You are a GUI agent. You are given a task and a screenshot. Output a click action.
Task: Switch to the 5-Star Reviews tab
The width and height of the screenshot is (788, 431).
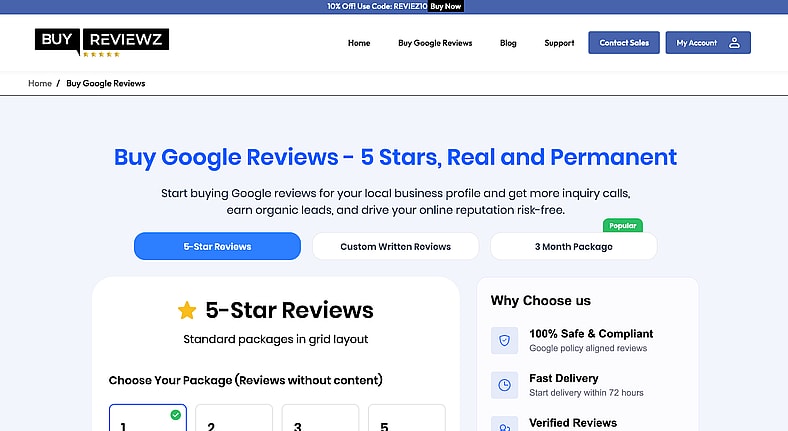pos(217,246)
